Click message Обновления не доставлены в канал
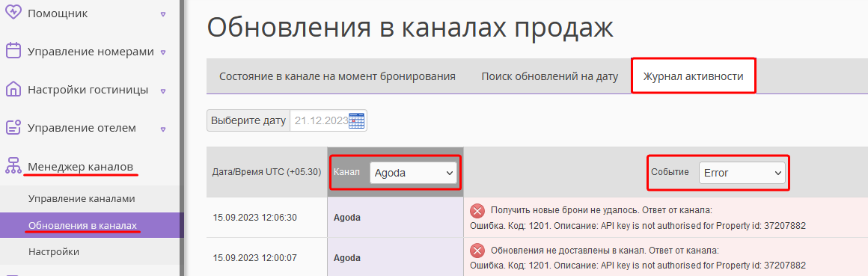The height and width of the screenshot is (276, 868). [605, 250]
